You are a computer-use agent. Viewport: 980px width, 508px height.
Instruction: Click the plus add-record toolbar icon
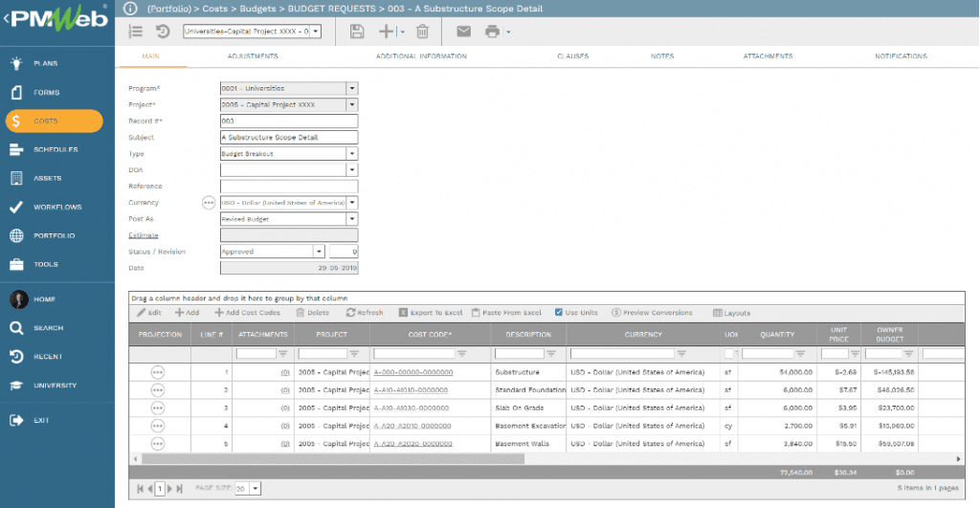pyautogui.click(x=387, y=32)
